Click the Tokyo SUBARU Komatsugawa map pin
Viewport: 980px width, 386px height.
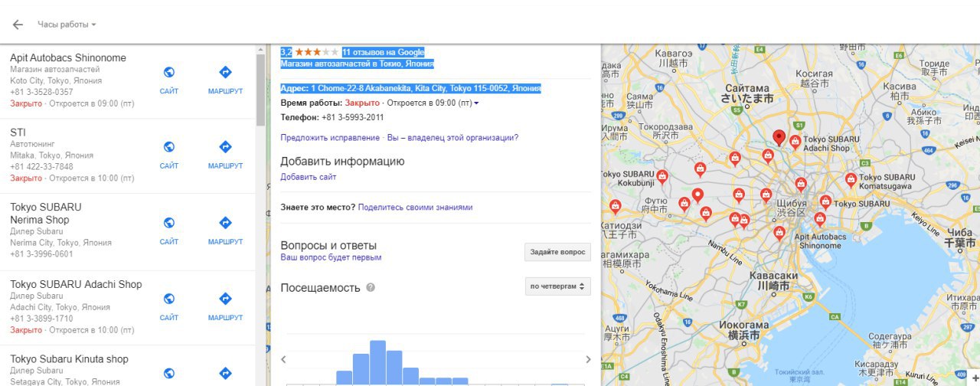851,179
